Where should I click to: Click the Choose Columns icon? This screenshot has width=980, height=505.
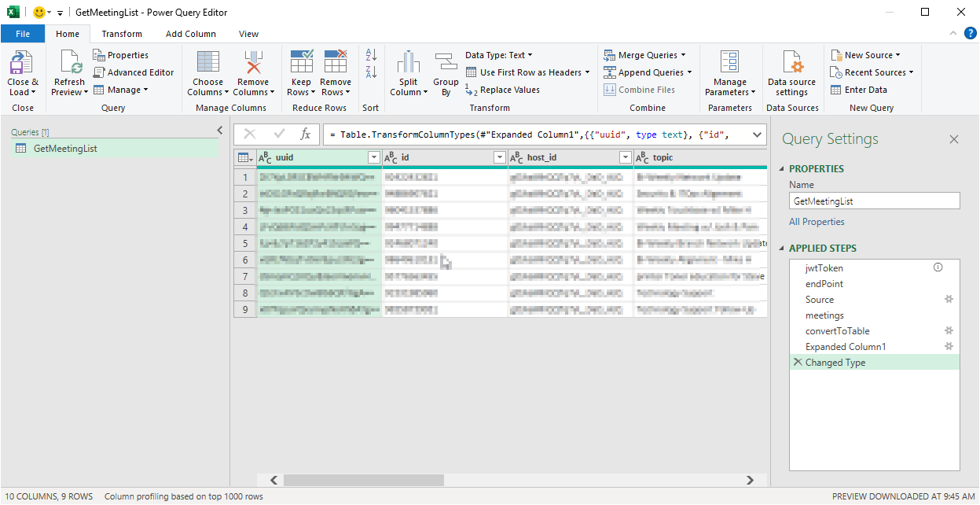click(x=208, y=62)
